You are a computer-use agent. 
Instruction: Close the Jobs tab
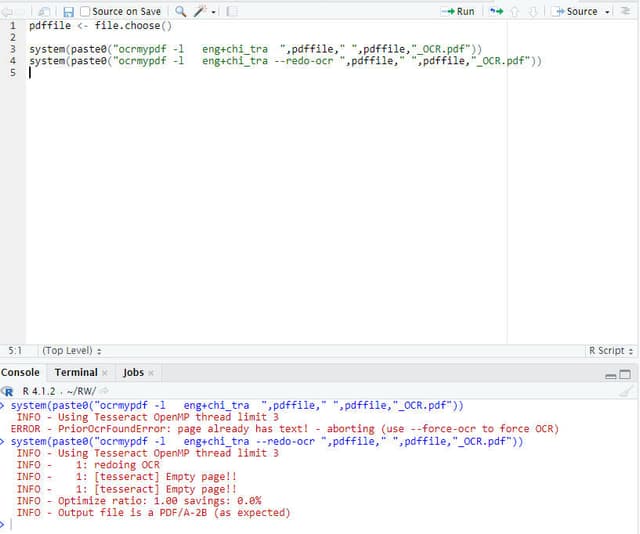pyautogui.click(x=151, y=373)
